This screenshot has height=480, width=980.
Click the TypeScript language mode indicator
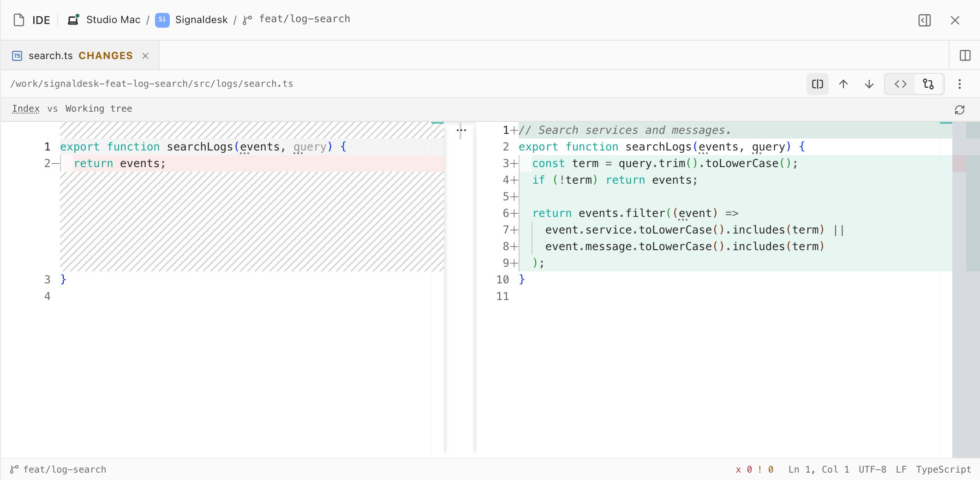[x=944, y=469]
